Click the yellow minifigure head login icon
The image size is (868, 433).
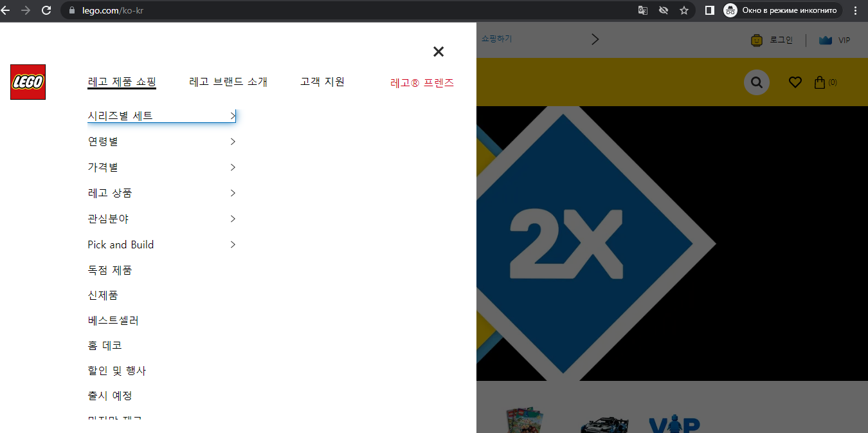(757, 40)
